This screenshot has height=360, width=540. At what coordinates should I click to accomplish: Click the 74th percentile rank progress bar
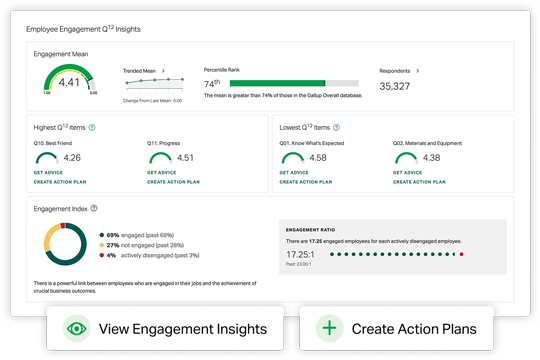294,83
